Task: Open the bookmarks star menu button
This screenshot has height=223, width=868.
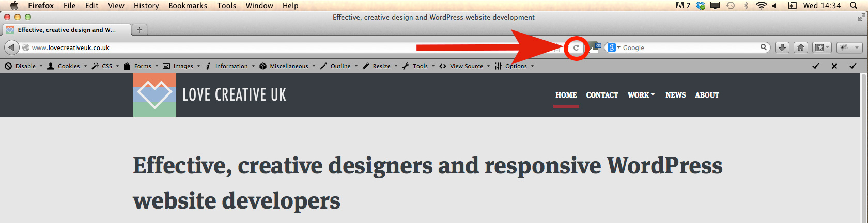Action: (822, 47)
